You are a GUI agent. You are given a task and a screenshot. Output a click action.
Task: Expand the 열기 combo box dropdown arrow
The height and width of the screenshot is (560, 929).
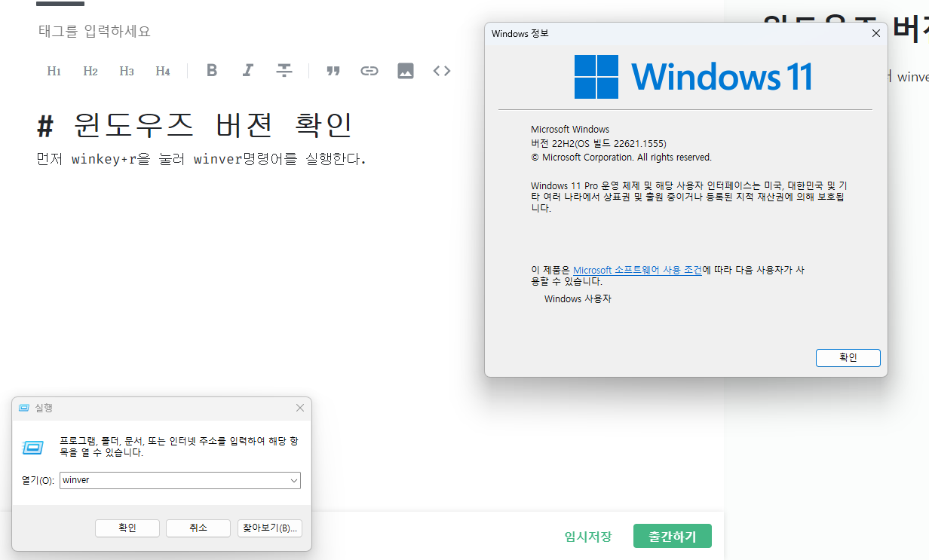(293, 480)
